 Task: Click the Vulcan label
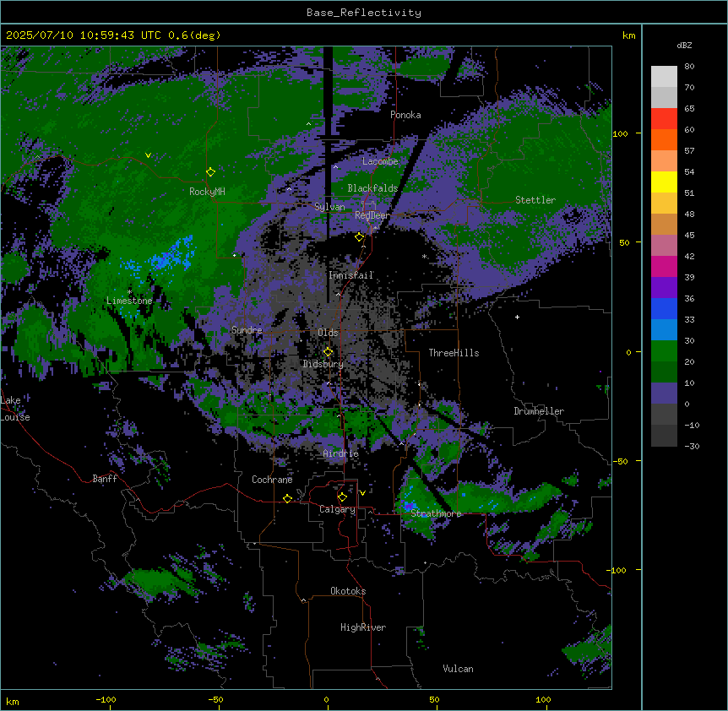click(x=458, y=669)
